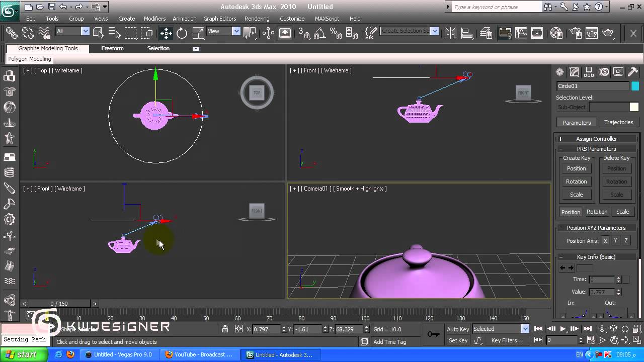Choose the Select Object arrow tool

coord(98,33)
